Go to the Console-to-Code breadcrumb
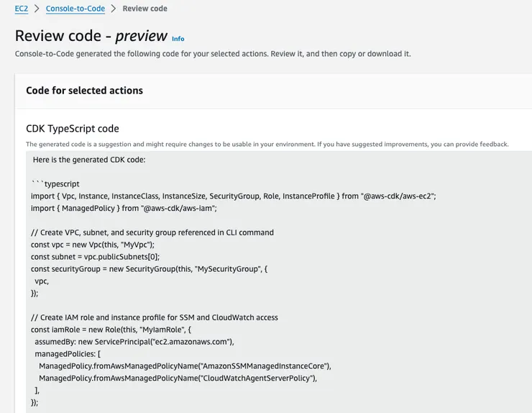532x413 pixels. pos(75,9)
